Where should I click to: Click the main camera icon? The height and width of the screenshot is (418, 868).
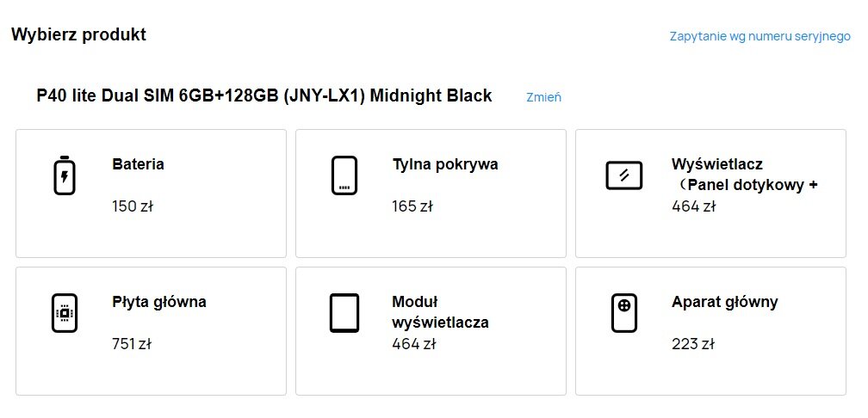tap(624, 313)
